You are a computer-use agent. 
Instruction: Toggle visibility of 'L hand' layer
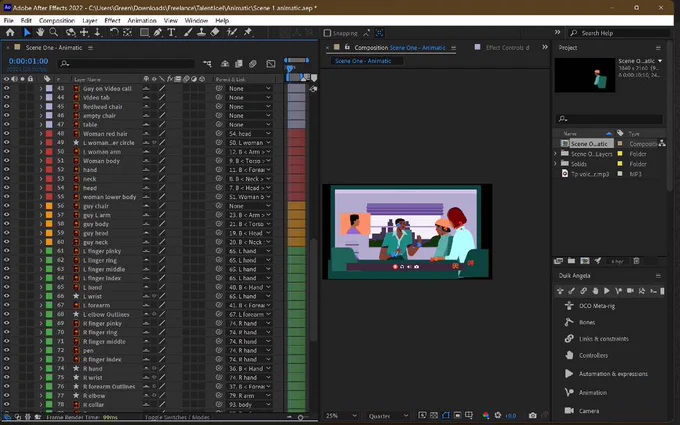7,287
